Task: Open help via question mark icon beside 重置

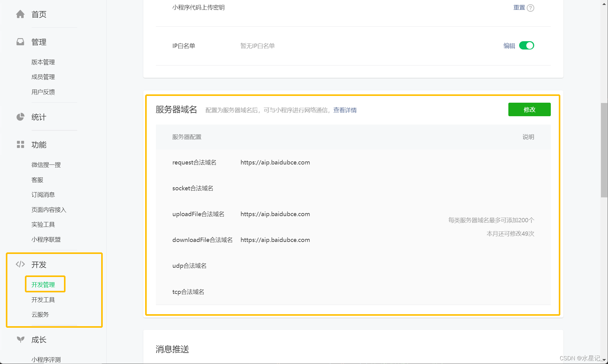Action: (x=531, y=8)
